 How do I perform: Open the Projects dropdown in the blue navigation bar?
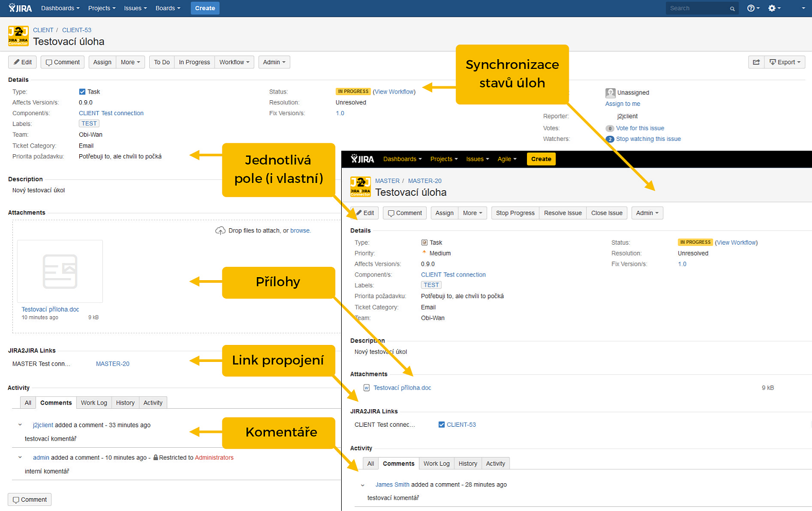pyautogui.click(x=101, y=8)
